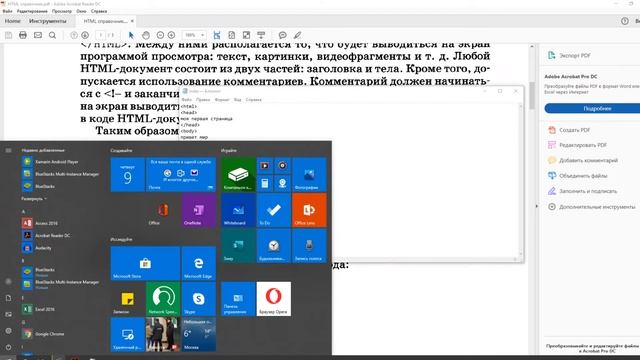Image resolution: width=640 pixels, height=360 pixels.
Task: Open the Calendar tile showing 9
Action: (127, 175)
